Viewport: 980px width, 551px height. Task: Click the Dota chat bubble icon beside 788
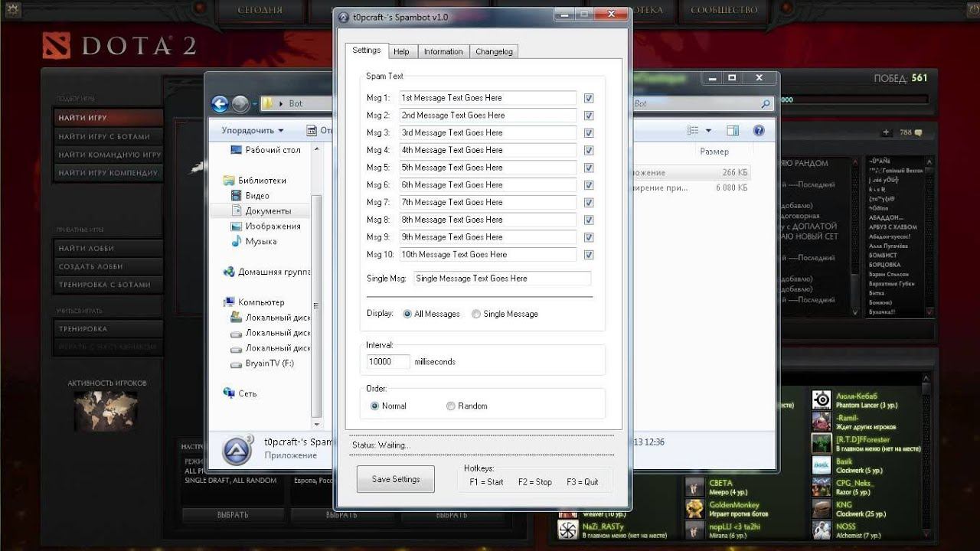pos(918,132)
